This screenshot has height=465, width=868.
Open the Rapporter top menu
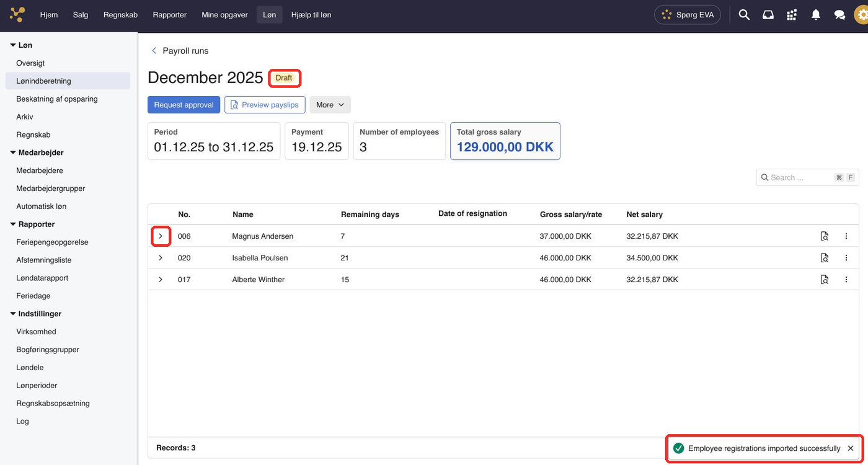170,15
